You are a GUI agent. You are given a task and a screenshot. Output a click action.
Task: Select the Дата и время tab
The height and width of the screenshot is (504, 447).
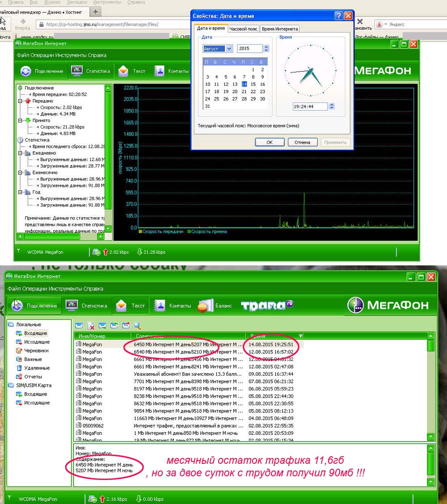click(x=211, y=28)
